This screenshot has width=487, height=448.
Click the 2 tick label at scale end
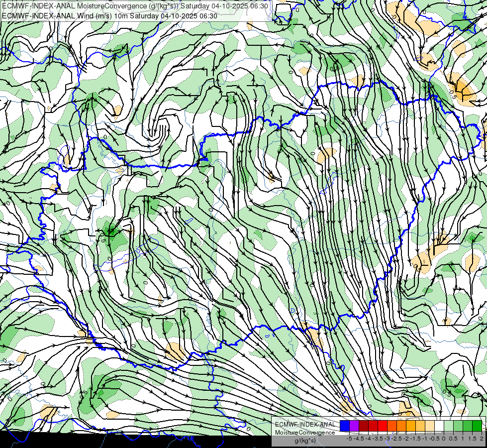(482, 439)
